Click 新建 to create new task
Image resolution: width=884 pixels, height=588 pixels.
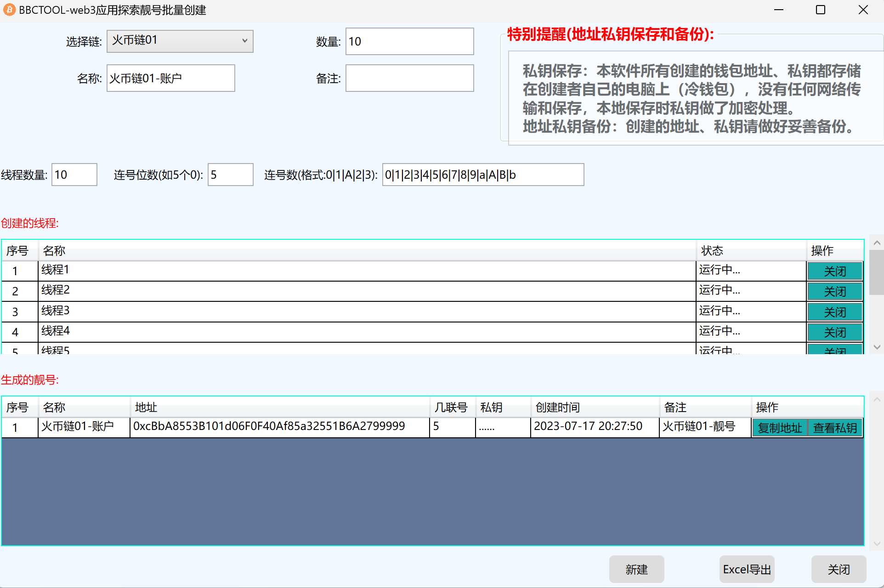[x=636, y=569]
